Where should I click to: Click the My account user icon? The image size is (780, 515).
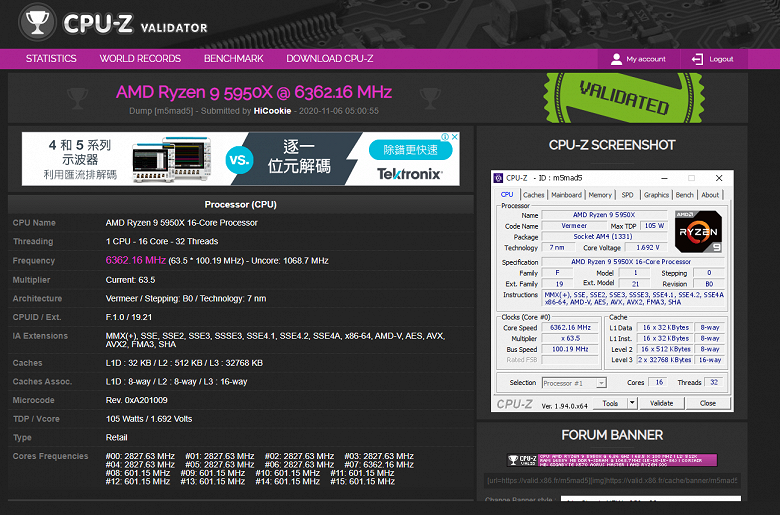coord(617,59)
